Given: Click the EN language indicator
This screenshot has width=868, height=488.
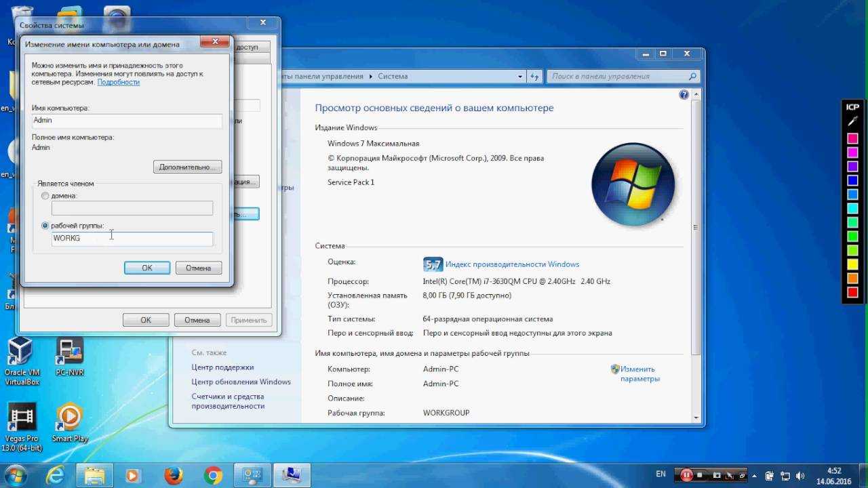Looking at the screenshot, I should click(x=660, y=474).
